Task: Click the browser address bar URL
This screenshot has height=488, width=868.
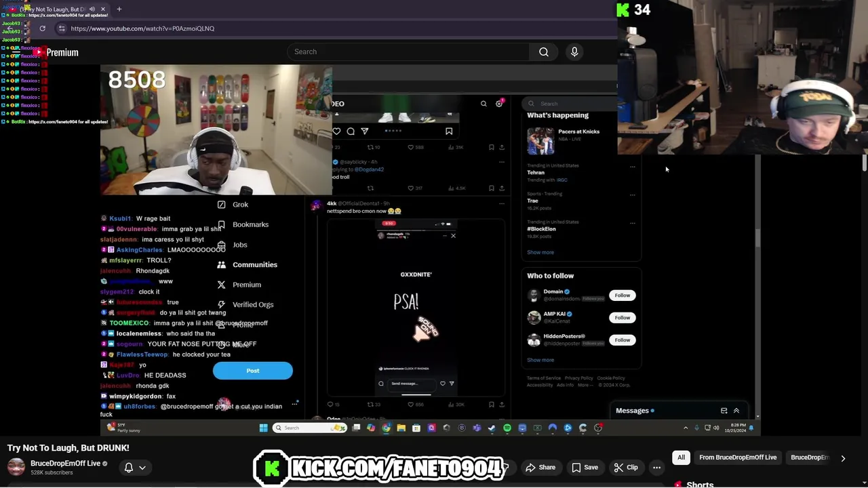Action: (142, 28)
